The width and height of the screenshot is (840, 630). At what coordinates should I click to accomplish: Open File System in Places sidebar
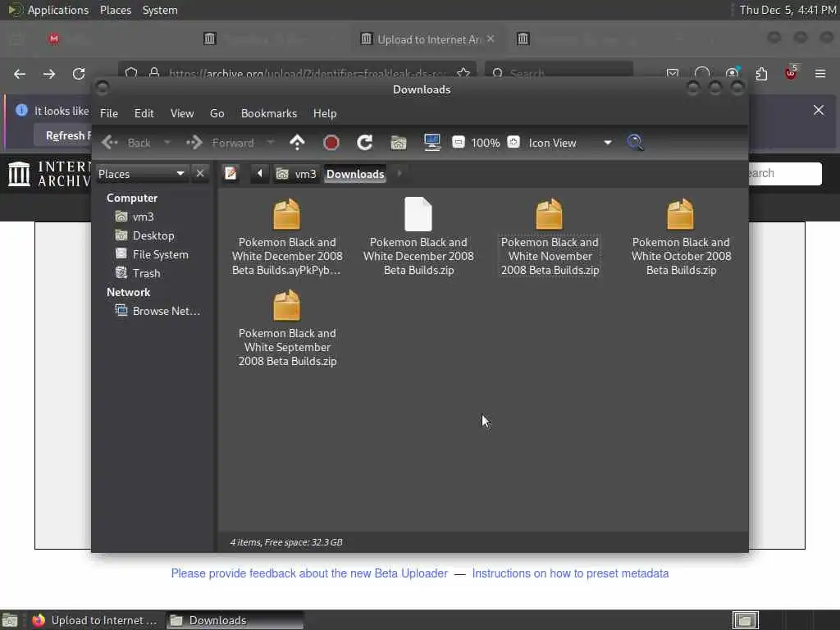click(x=152, y=254)
